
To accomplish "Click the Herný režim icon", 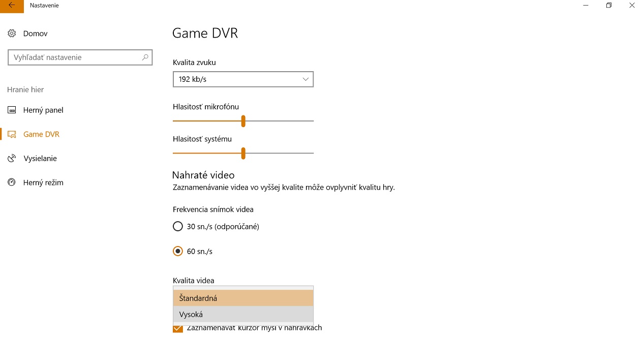I will [x=12, y=182].
